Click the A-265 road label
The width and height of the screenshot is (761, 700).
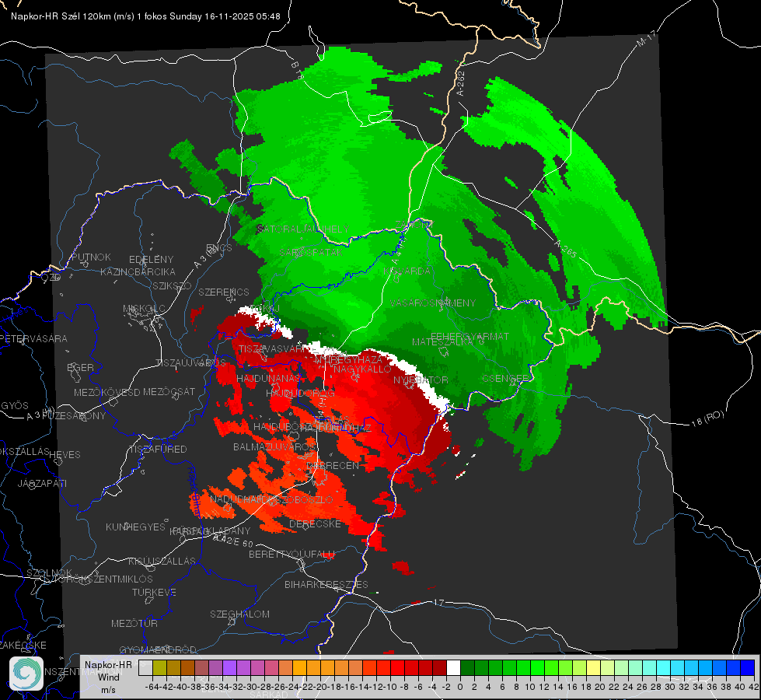565,249
